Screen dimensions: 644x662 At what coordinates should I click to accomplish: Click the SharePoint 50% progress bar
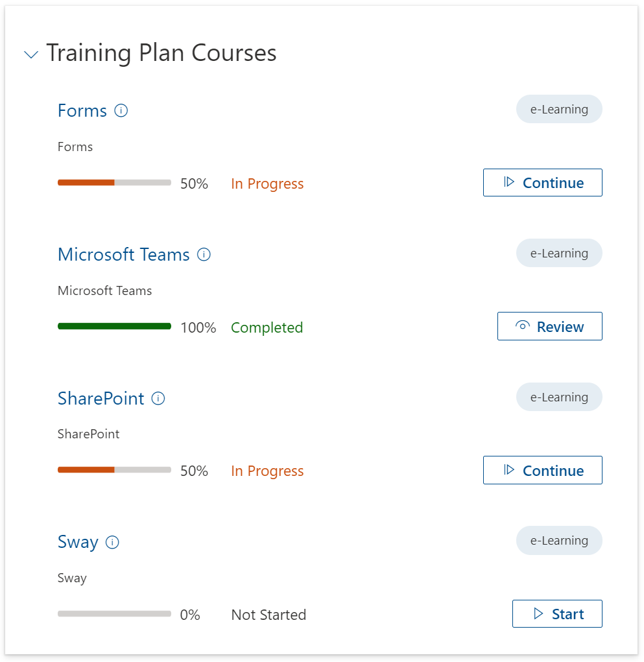[114, 470]
